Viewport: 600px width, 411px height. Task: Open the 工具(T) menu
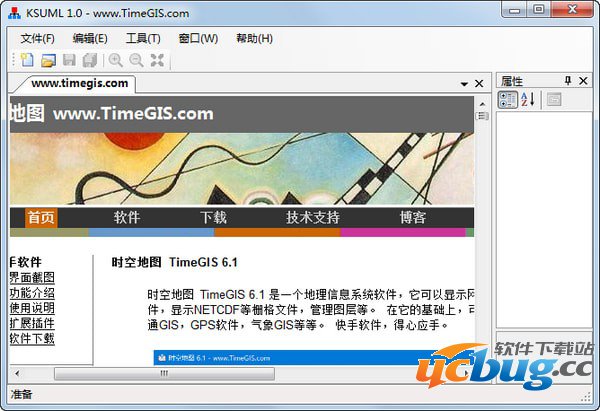coord(143,38)
